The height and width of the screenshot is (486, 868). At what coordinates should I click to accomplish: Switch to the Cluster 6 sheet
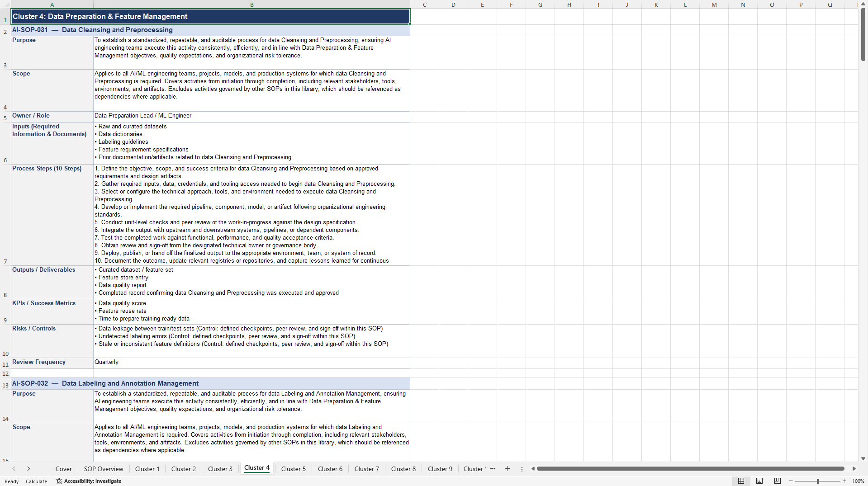coord(330,469)
